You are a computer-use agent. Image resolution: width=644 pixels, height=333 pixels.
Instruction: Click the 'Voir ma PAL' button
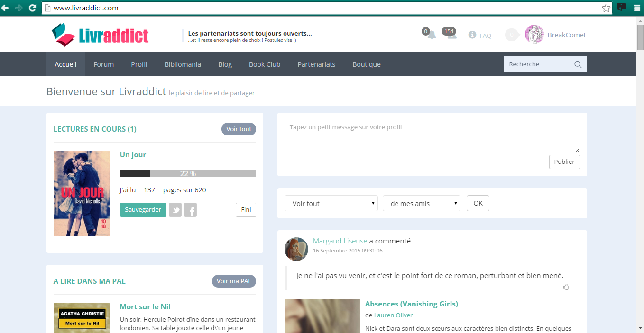point(234,281)
